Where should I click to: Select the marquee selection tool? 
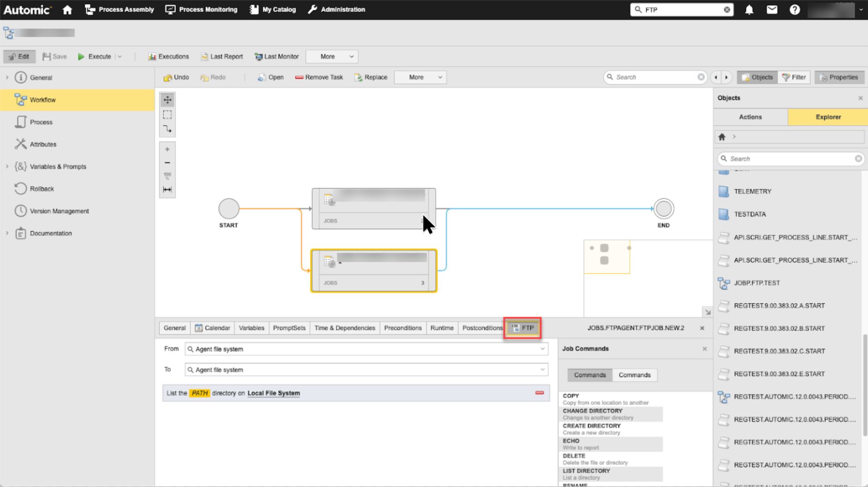pyautogui.click(x=168, y=115)
